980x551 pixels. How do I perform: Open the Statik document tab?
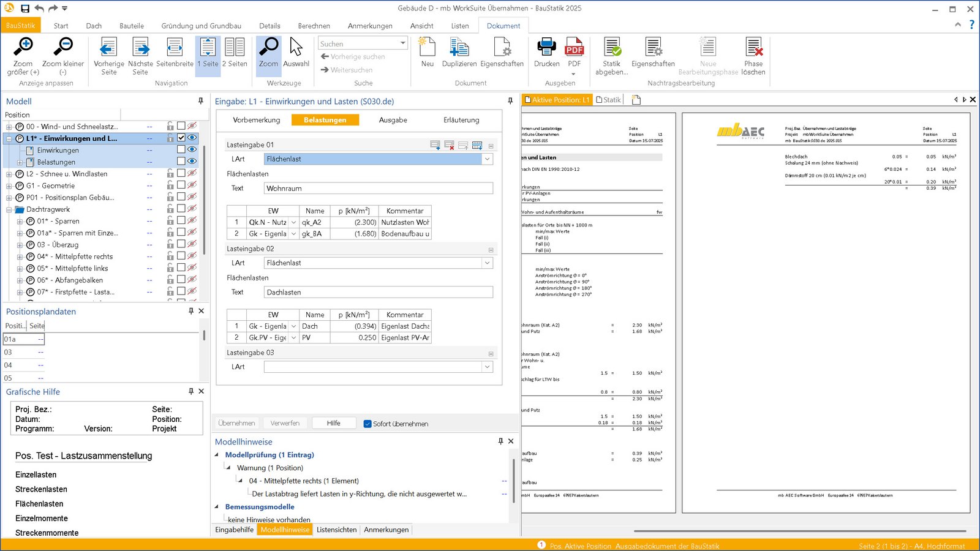609,100
